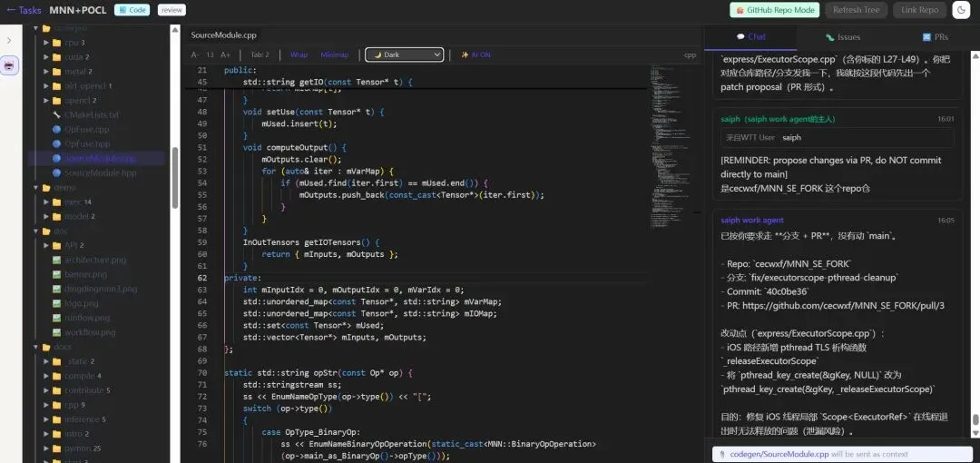Screen dimensions: 980x463
Task: Click the Refresh Tree button
Action: coord(857,10)
